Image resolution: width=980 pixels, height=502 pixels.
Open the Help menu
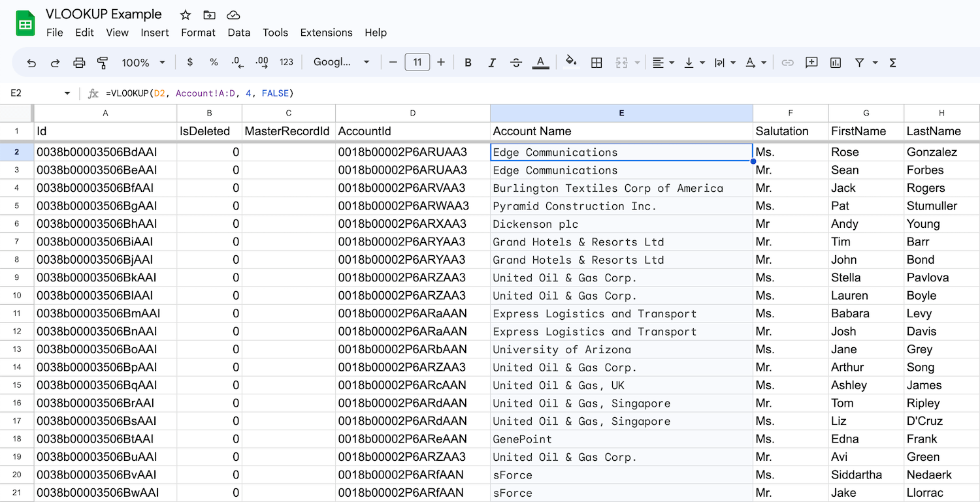(x=376, y=33)
